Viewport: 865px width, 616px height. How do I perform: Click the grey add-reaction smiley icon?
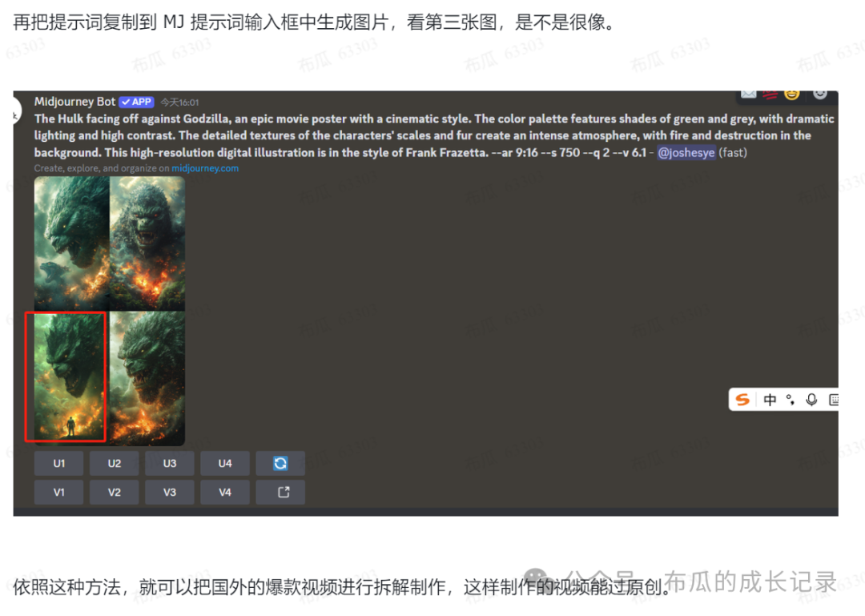(x=820, y=94)
